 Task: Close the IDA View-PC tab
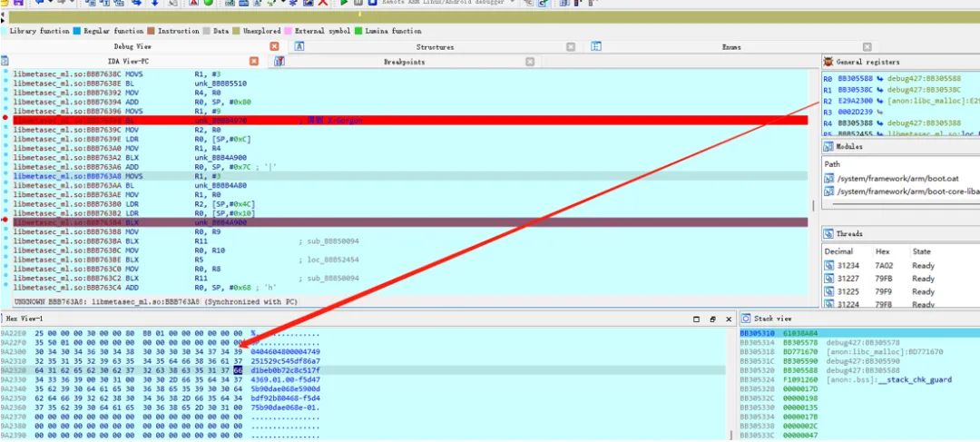[x=254, y=62]
